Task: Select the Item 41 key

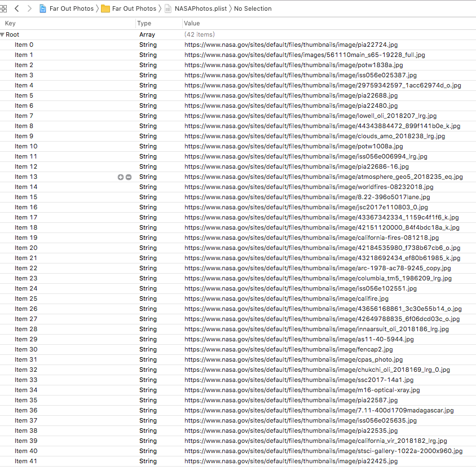Action: 26,461
